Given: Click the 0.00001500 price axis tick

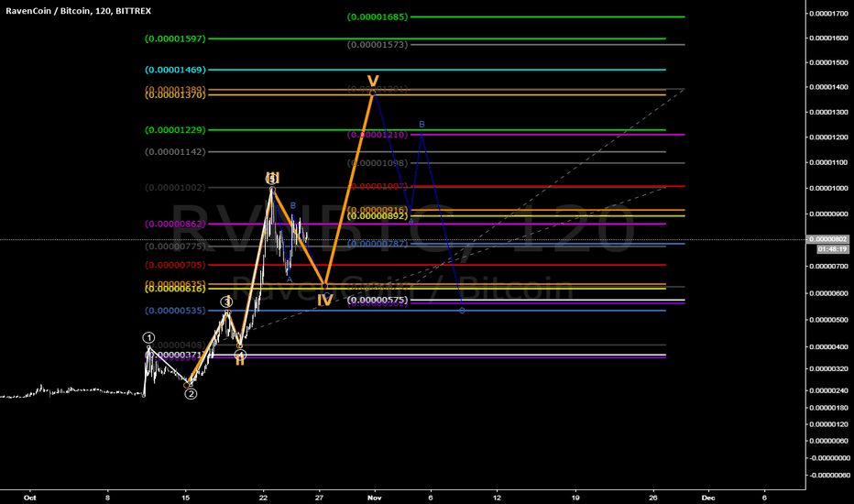Looking at the screenshot, I should 828,62.
